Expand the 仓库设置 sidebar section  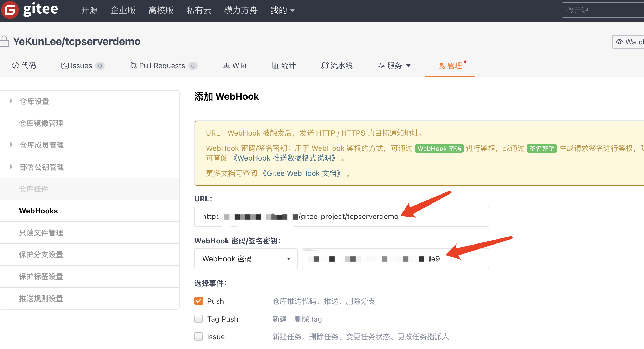[x=34, y=101]
